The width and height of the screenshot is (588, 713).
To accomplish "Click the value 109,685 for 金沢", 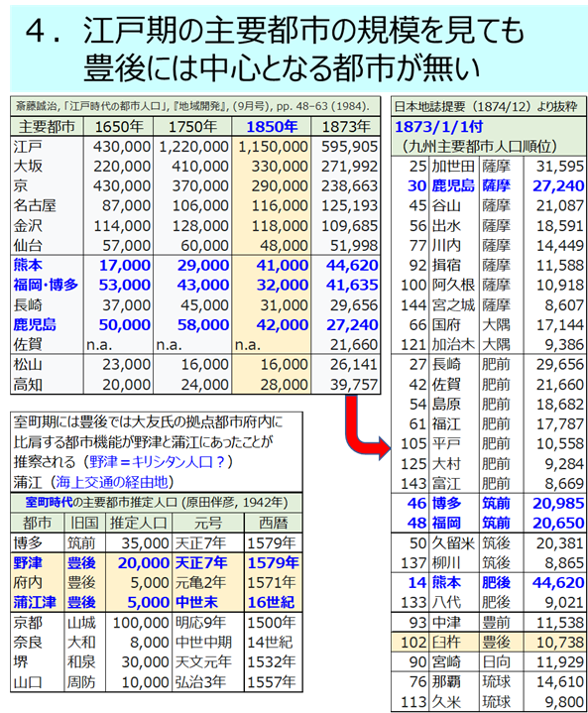I will pos(349,225).
